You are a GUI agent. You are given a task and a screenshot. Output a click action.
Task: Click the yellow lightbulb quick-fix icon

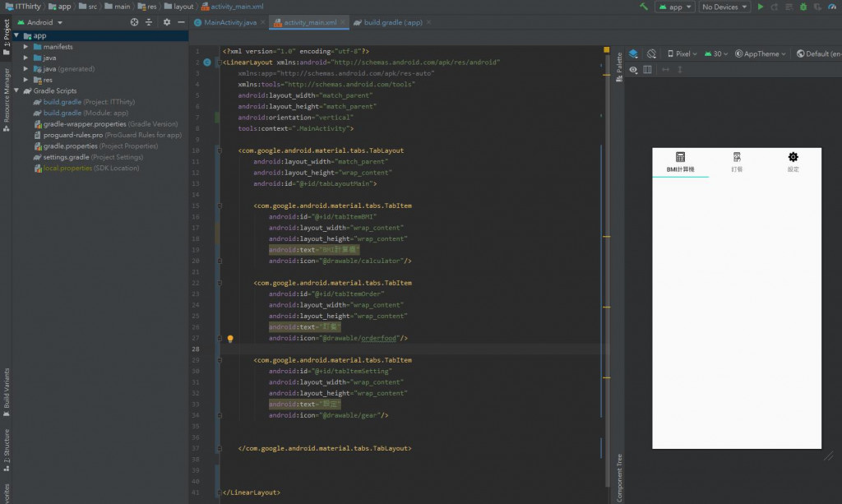(230, 339)
